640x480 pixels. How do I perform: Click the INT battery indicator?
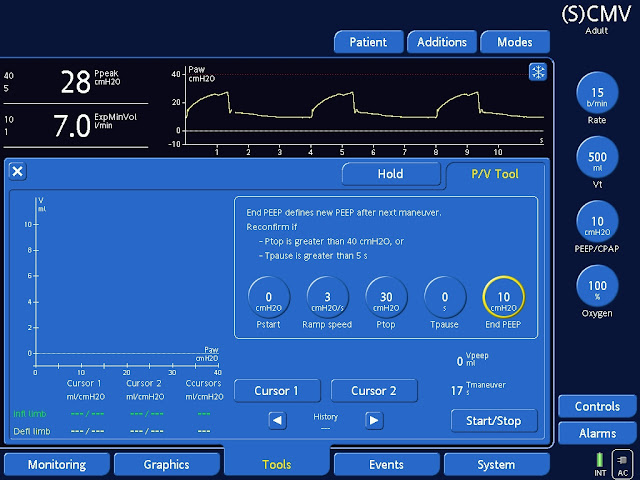pos(600,464)
